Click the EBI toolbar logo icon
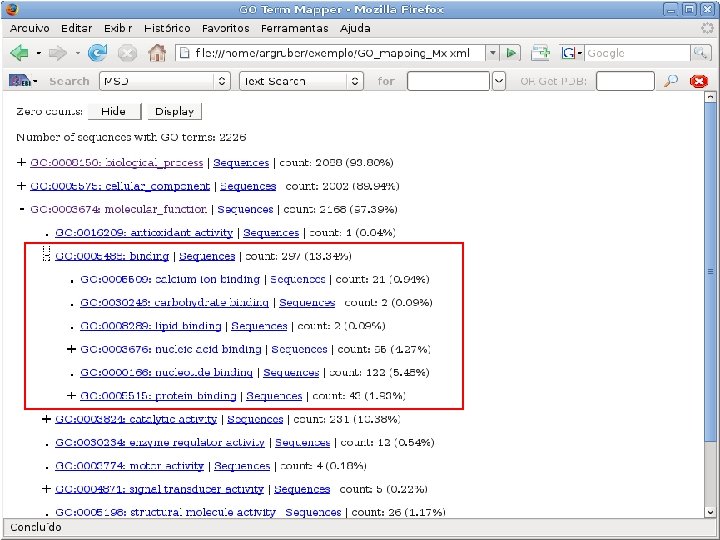The image size is (720, 540). [20, 81]
